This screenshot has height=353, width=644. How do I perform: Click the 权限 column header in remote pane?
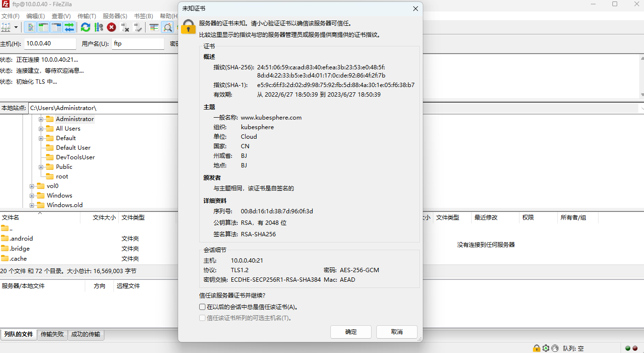[538, 217]
